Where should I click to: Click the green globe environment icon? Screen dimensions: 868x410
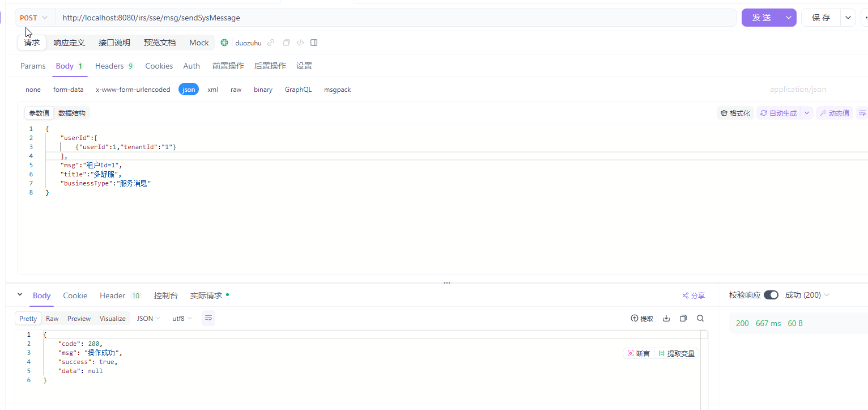pos(224,43)
